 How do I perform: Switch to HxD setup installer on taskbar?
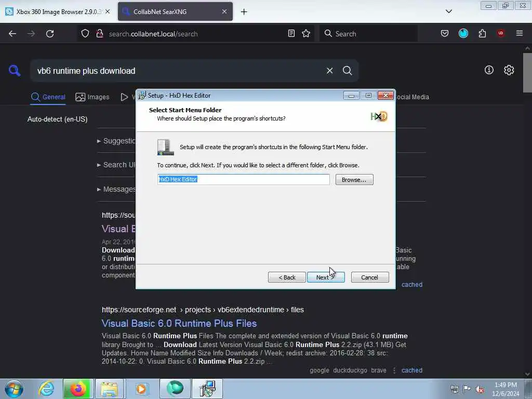point(207,389)
